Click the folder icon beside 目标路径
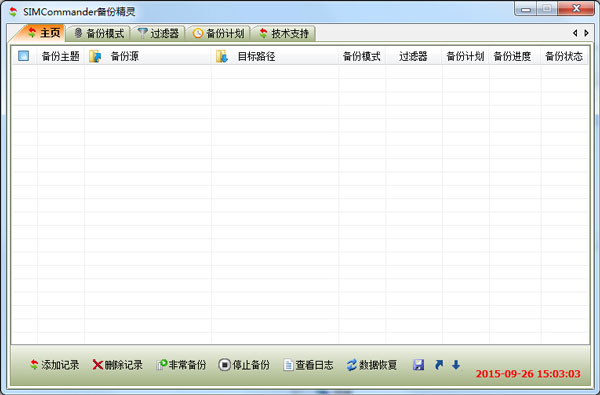Image resolution: width=600 pixels, height=395 pixels. point(222,56)
